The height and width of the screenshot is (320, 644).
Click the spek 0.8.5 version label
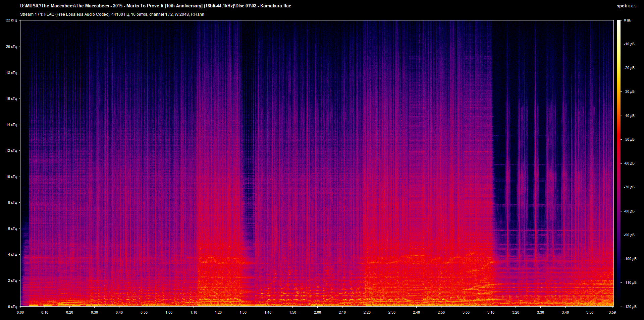pyautogui.click(x=627, y=6)
